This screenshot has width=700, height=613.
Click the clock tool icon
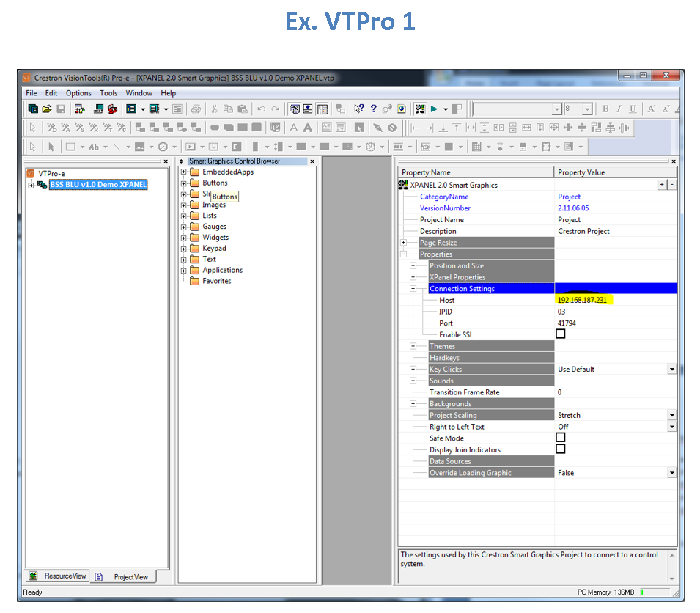coord(163,147)
